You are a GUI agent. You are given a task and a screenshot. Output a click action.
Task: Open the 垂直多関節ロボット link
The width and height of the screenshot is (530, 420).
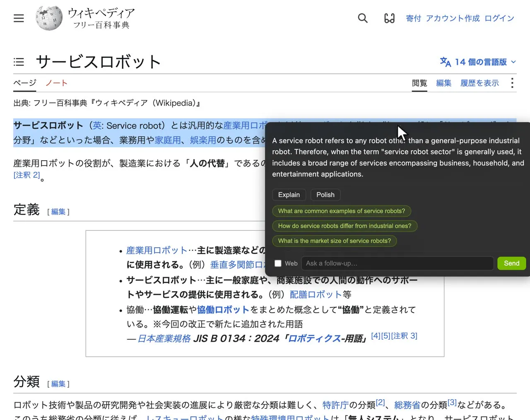point(238,265)
